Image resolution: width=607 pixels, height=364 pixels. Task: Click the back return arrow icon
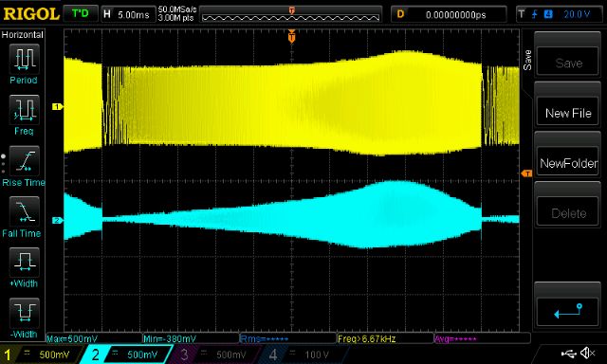coord(568,312)
